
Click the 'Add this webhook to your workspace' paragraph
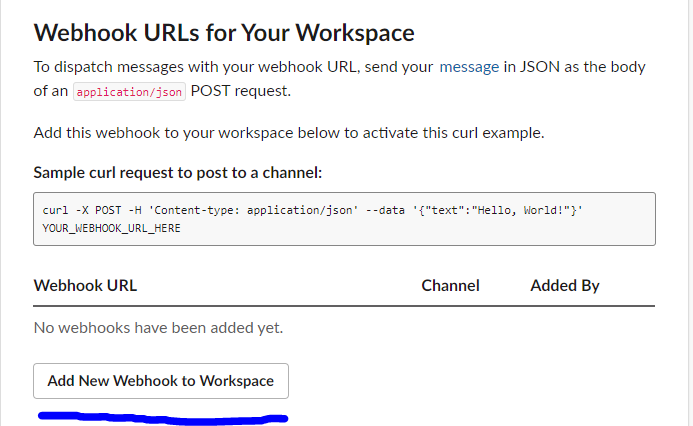tap(289, 133)
